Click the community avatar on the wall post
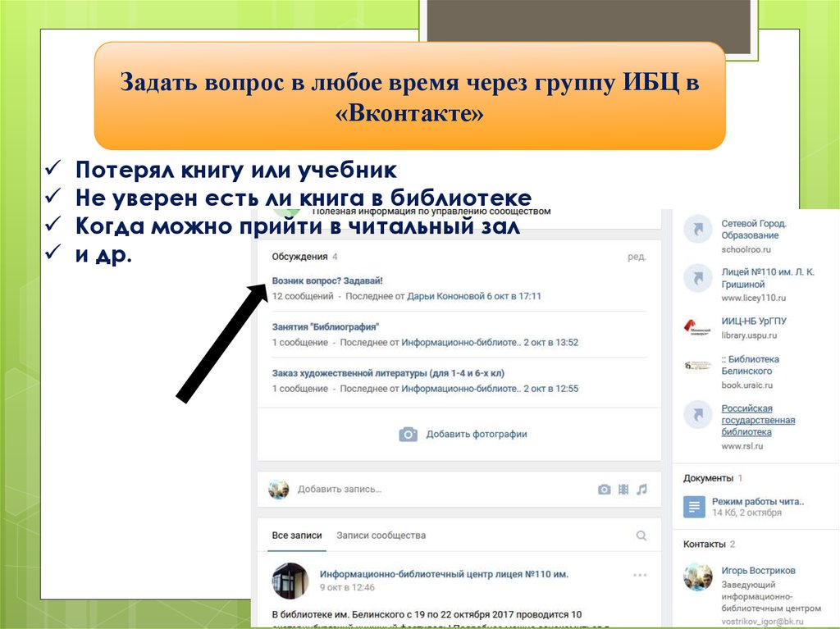 point(290,581)
